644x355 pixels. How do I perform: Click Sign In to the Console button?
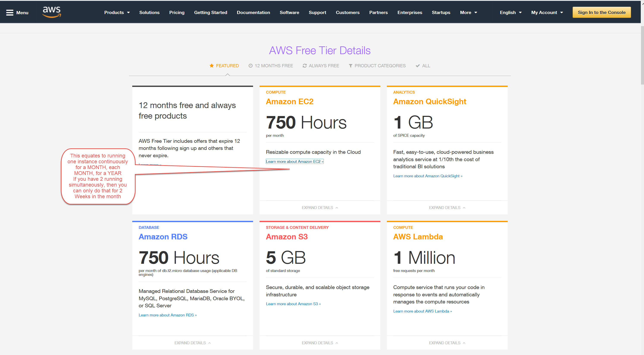click(x=601, y=13)
